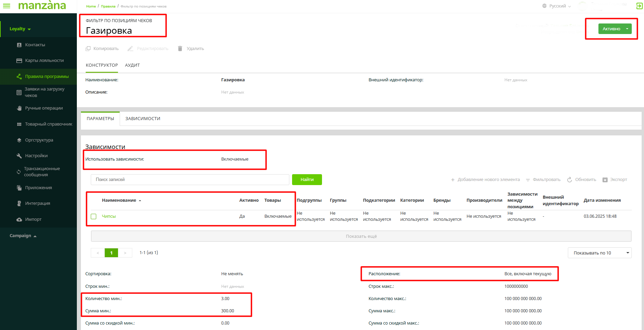Open the Показывать по 10 dropdown
Screen dimensions: 644x330
pyautogui.click(x=599, y=253)
